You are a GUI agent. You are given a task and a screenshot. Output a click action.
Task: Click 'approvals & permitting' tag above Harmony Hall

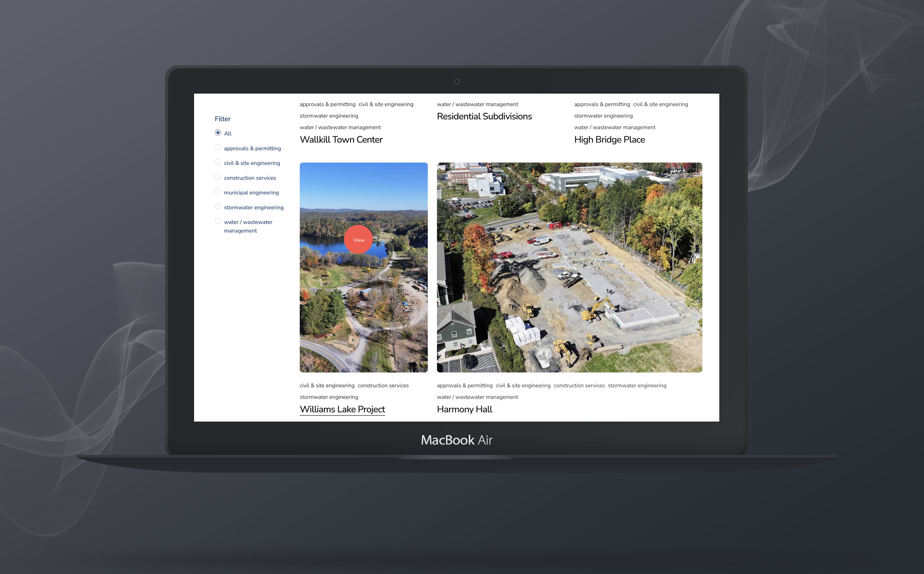tap(465, 386)
